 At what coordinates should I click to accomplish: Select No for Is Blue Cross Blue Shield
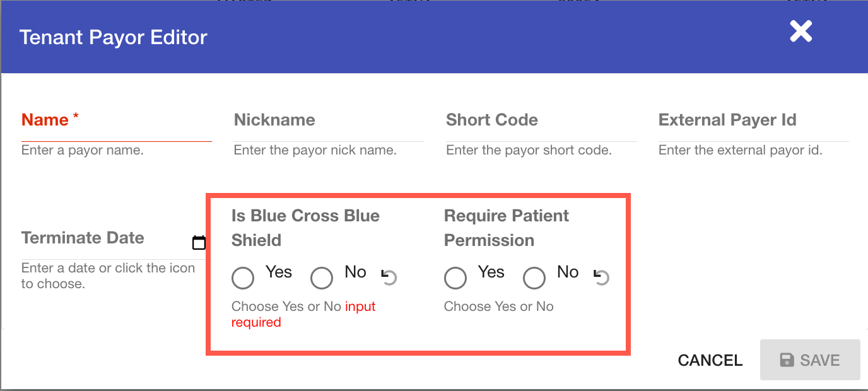coord(322,277)
